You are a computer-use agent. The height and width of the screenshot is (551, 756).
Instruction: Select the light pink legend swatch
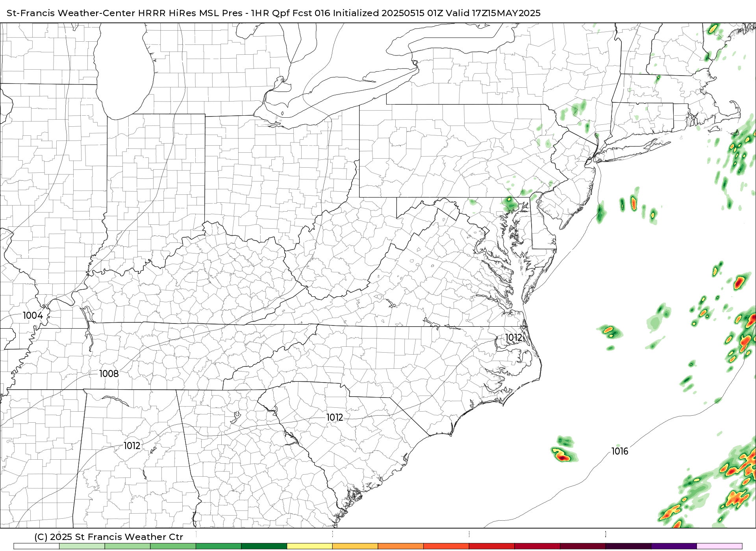click(x=719, y=546)
